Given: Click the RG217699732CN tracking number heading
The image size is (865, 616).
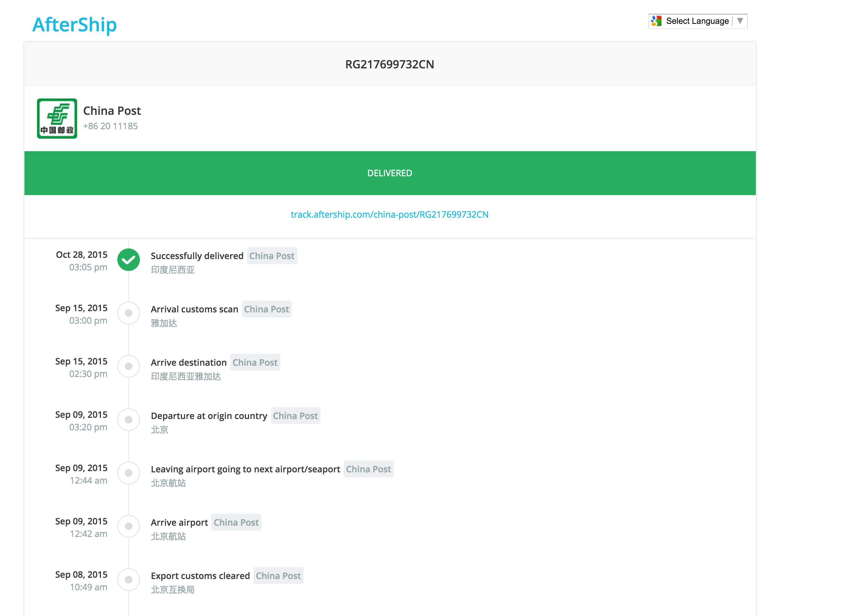Looking at the screenshot, I should tap(390, 65).
